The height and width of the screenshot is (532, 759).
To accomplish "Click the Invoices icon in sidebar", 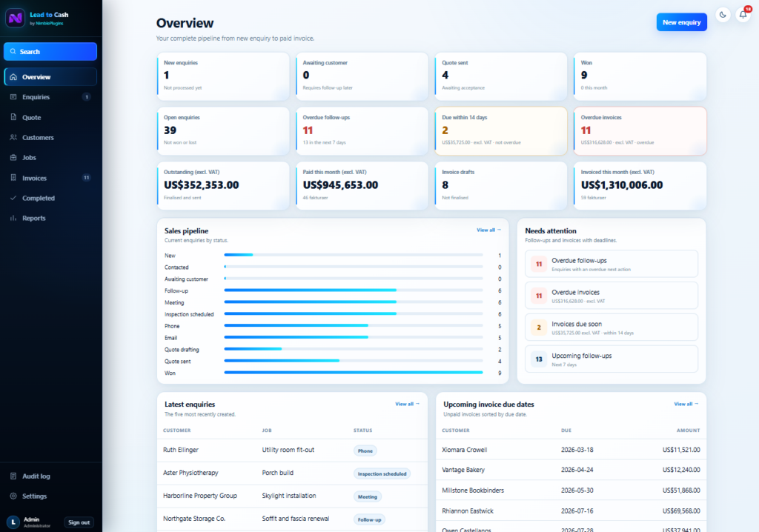I will point(13,178).
